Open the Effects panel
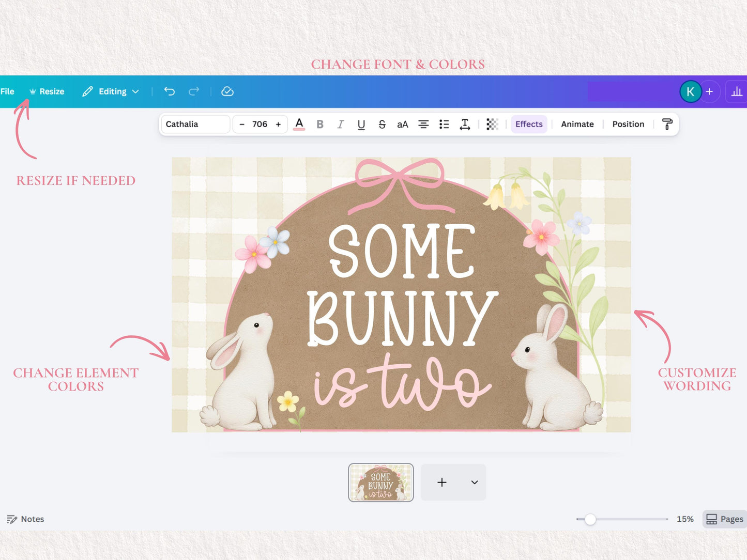This screenshot has width=747, height=560. coord(529,124)
